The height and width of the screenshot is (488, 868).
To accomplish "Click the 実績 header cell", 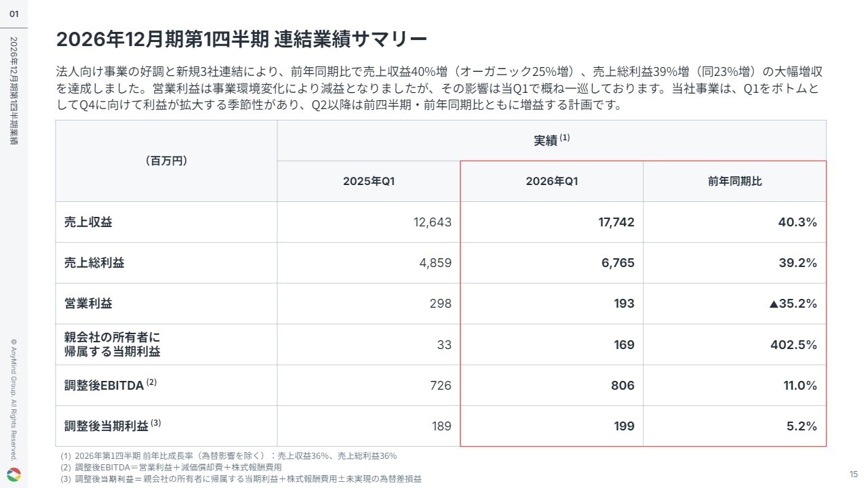I will coord(552,140).
